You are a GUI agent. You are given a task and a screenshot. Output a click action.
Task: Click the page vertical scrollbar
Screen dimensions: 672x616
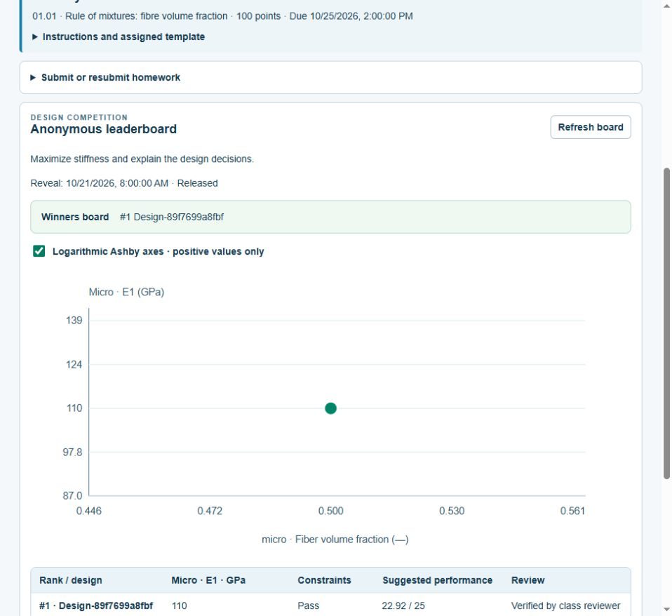pyautogui.click(x=666, y=323)
